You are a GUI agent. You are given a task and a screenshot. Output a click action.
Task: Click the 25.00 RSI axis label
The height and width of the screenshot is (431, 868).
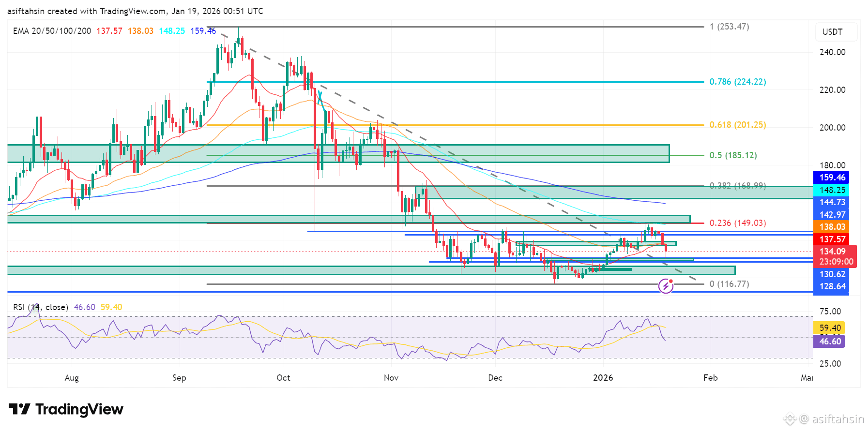pyautogui.click(x=830, y=364)
